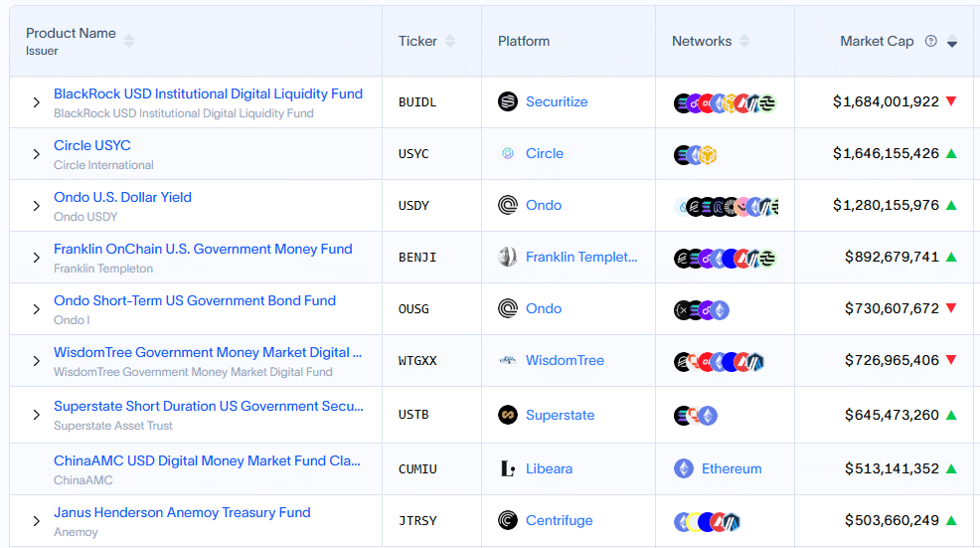Click the Libeara platform logo icon
The width and height of the screenshot is (980, 548).
(x=508, y=468)
